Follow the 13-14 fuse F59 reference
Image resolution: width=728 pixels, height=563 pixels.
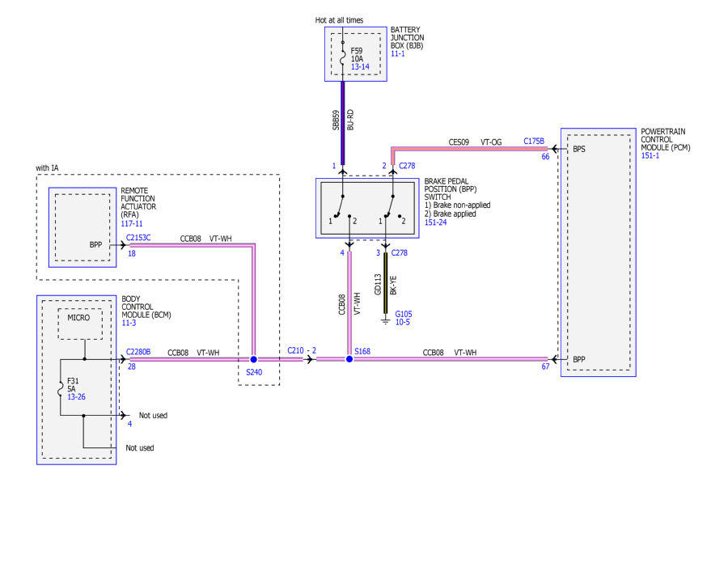click(360, 67)
